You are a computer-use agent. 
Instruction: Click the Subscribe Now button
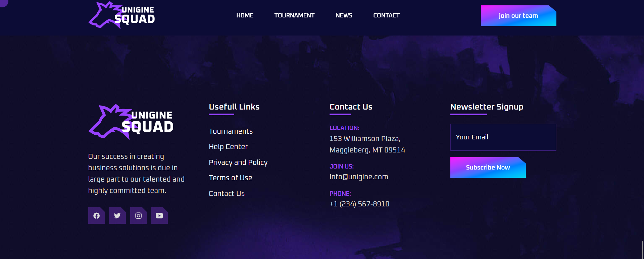point(488,168)
